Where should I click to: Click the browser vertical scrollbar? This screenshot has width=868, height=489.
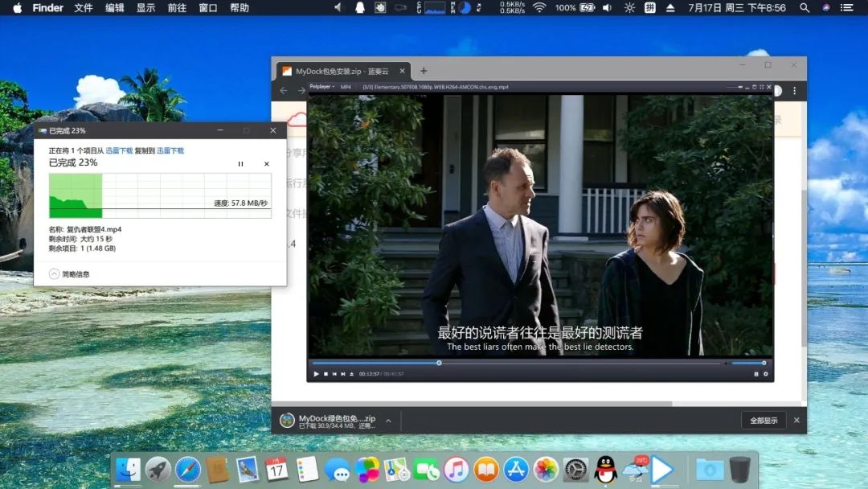804,268
